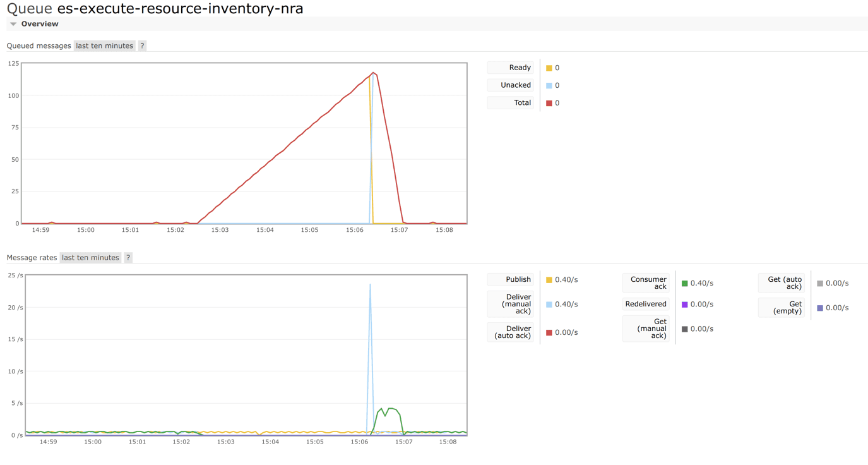Click the Deliver (manual ack) label

click(511, 304)
